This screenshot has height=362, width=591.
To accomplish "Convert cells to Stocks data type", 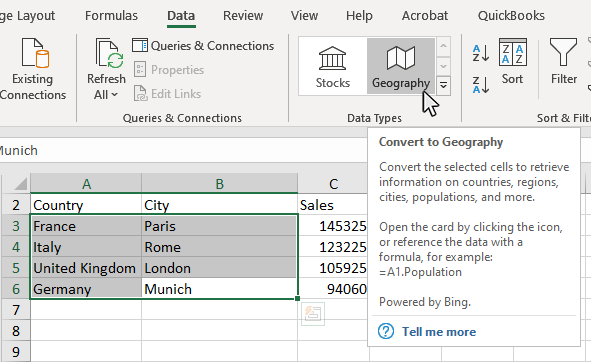I will (332, 67).
